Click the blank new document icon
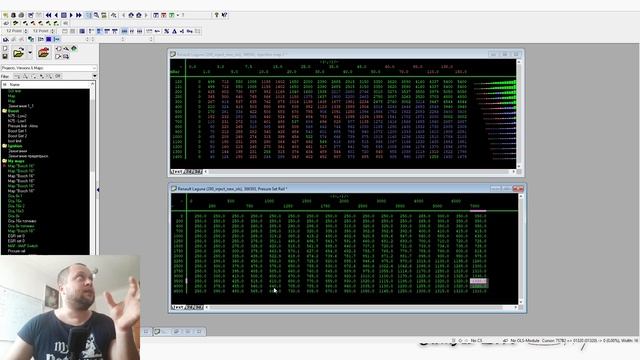 tap(5, 49)
